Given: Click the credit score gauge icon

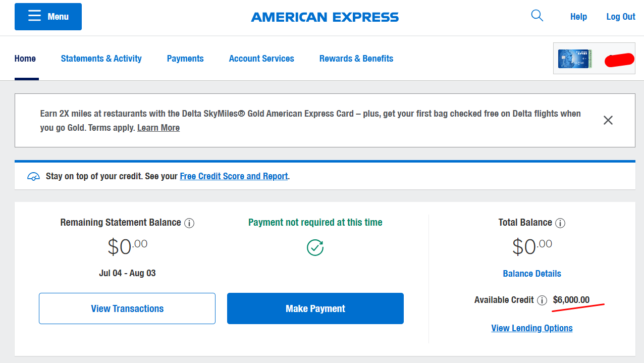Looking at the screenshot, I should pyautogui.click(x=33, y=177).
